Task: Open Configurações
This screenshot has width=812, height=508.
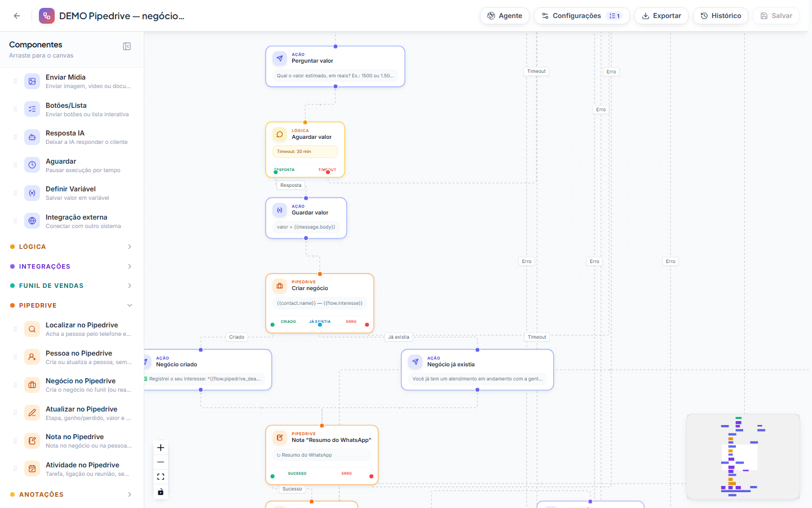Action: [x=581, y=16]
